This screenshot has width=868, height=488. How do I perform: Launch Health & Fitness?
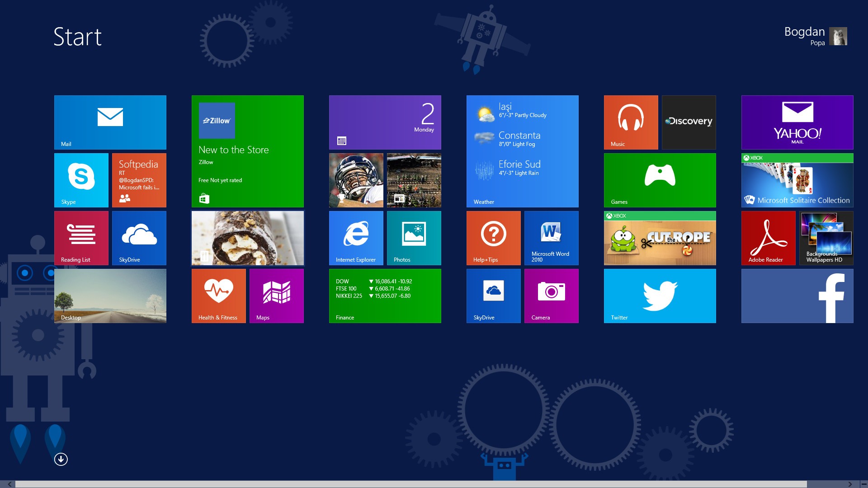tap(218, 296)
